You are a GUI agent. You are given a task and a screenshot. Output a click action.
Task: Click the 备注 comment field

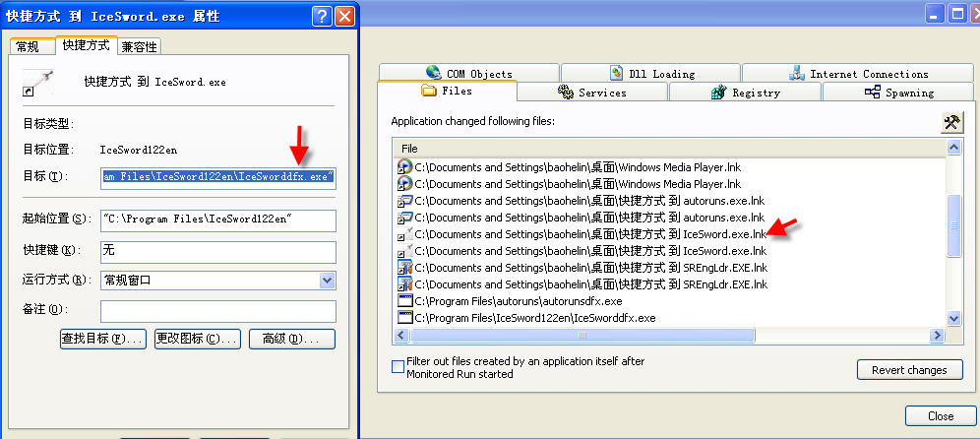[x=218, y=311]
